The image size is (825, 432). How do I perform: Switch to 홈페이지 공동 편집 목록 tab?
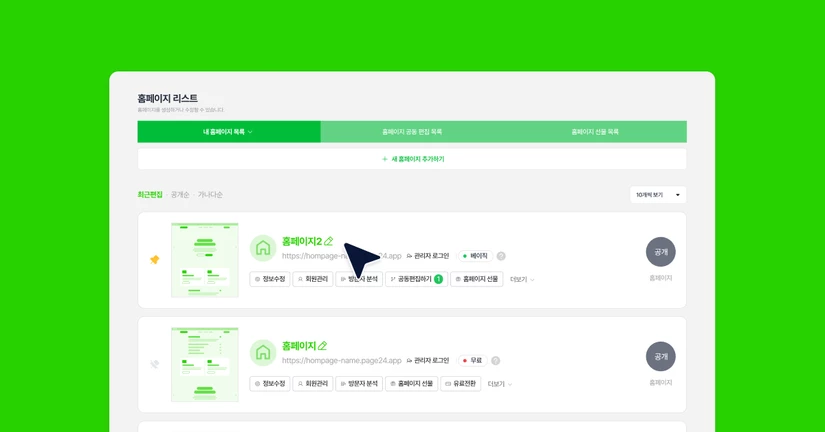click(412, 132)
